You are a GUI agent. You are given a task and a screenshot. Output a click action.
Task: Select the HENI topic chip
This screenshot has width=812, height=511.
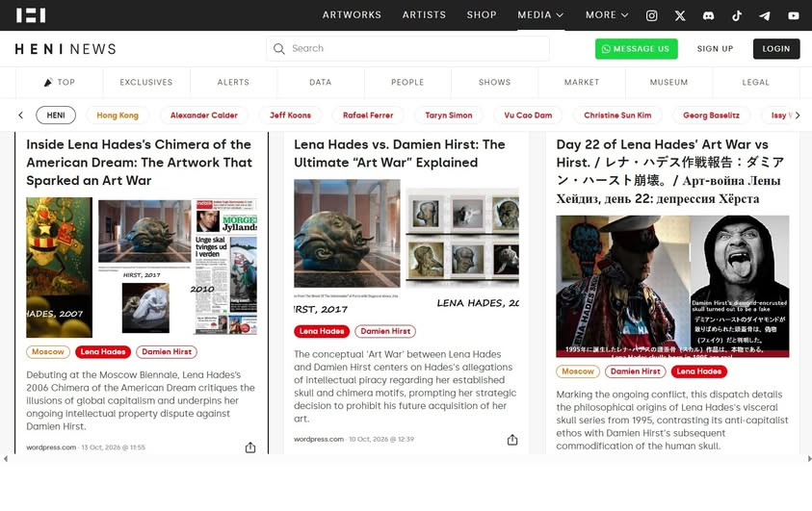[x=56, y=115]
